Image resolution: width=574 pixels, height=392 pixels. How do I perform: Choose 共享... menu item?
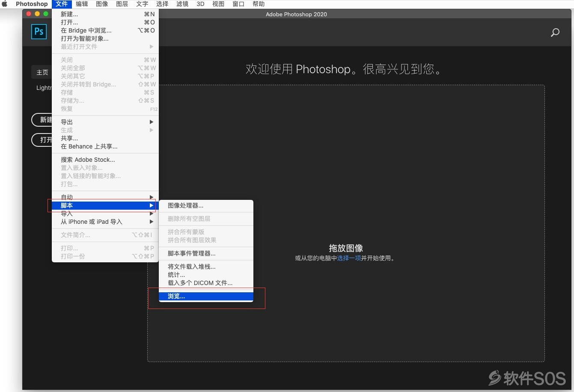[105, 138]
